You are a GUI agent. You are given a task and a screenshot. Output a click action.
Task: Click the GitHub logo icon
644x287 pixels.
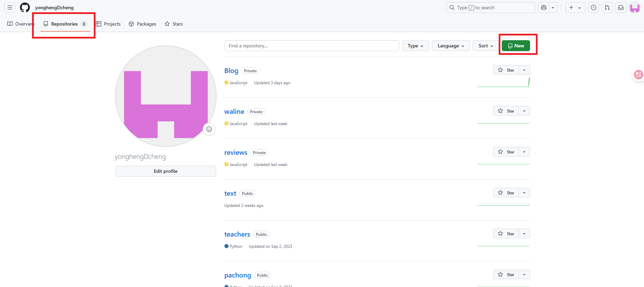(x=25, y=7)
